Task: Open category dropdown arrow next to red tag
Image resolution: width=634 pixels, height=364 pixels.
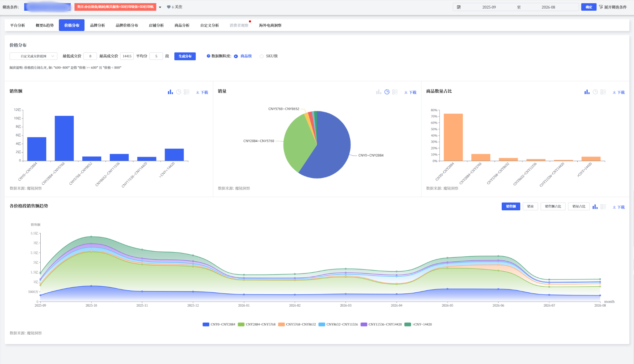Action: click(160, 7)
